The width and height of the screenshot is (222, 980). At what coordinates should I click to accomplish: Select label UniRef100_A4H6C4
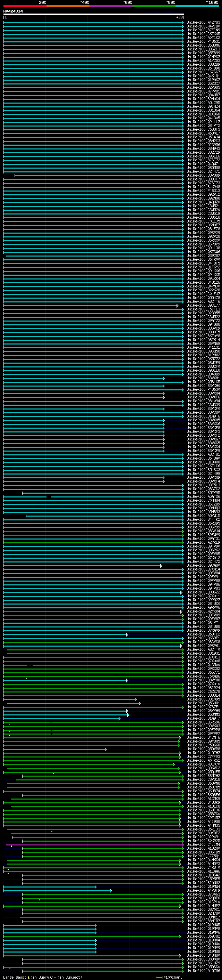(203, 860)
